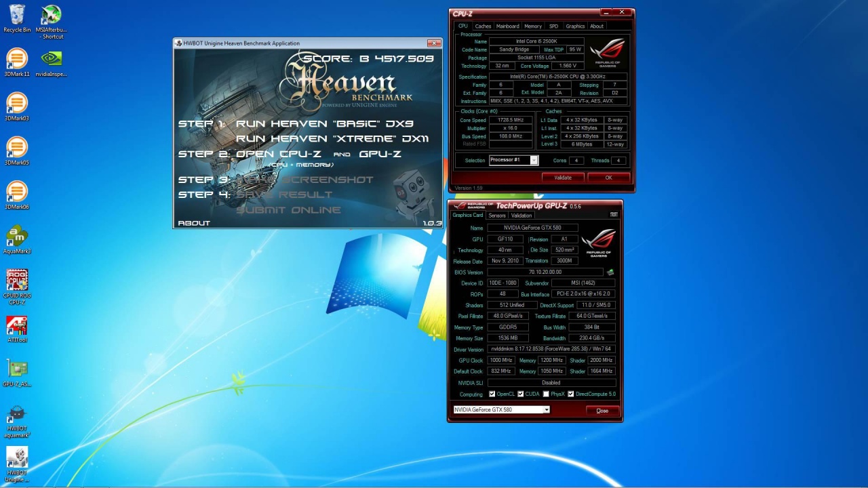Open the ATITool desktop icon

(x=17, y=326)
